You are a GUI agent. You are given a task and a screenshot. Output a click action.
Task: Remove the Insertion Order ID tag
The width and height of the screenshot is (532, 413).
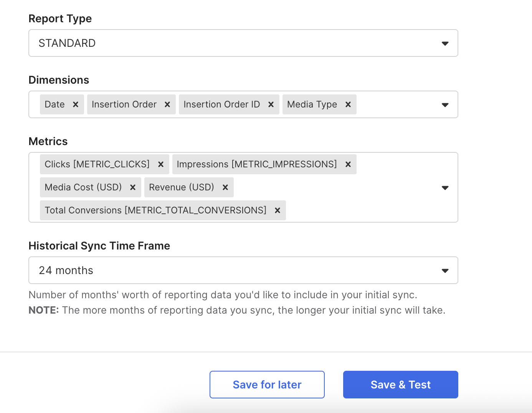tap(271, 104)
